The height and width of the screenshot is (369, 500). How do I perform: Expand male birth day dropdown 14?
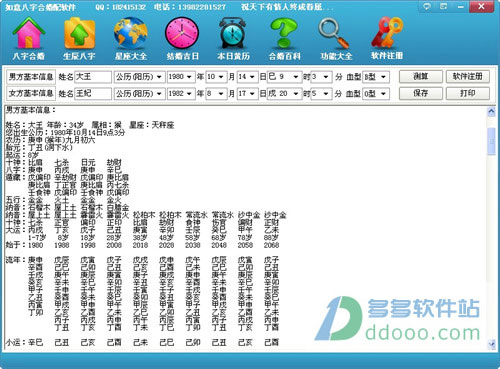252,77
